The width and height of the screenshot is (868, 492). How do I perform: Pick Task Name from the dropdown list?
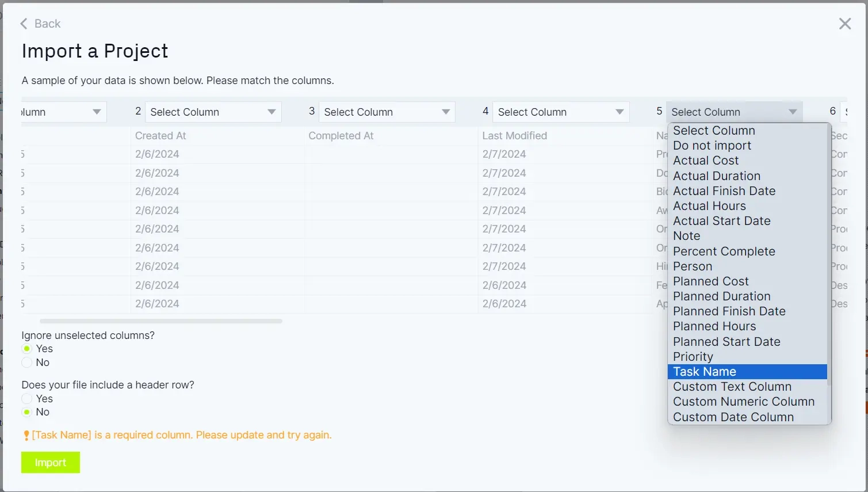tap(705, 372)
